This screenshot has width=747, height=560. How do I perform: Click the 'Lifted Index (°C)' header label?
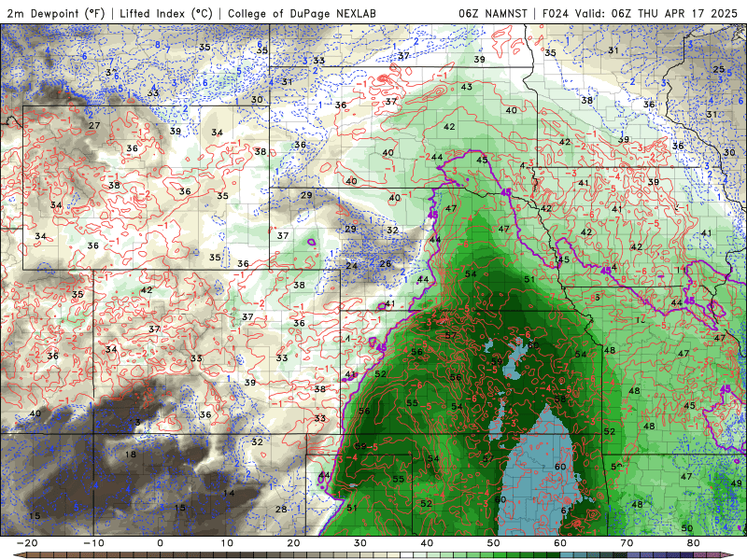pos(166,13)
